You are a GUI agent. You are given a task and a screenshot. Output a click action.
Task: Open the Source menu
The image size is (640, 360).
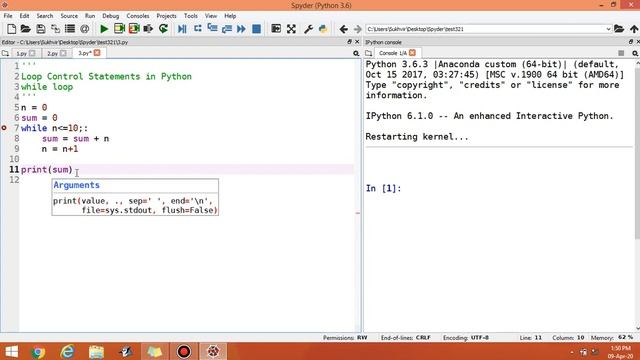69,16
